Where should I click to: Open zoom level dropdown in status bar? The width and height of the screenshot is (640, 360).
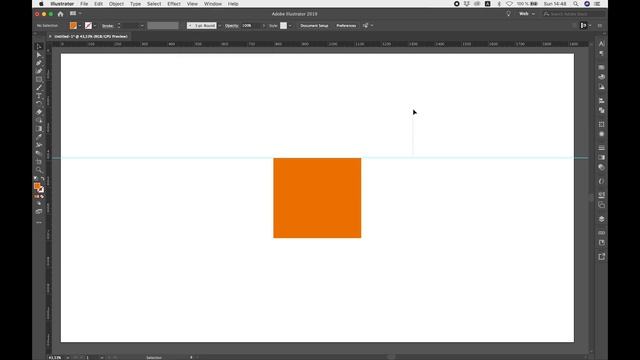pyautogui.click(x=68, y=357)
